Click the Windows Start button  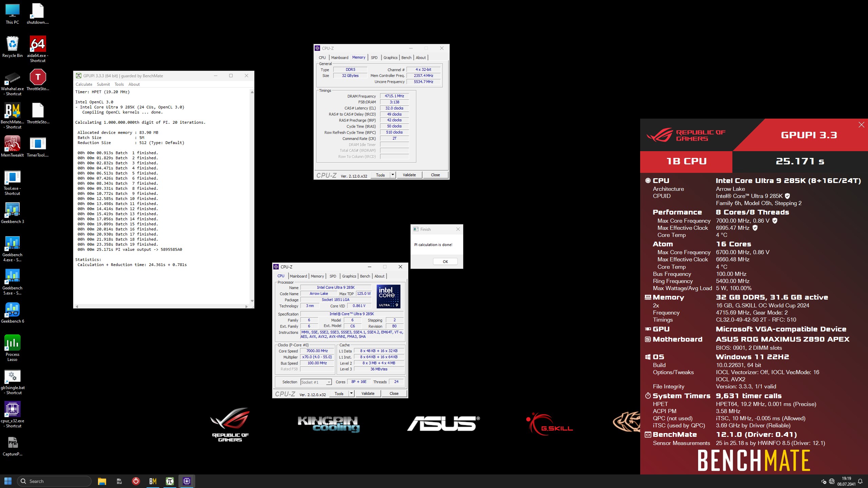(x=8, y=481)
